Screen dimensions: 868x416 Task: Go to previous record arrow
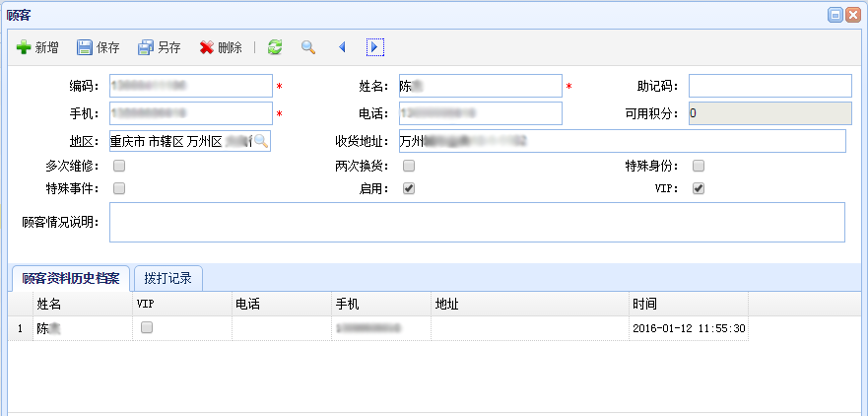pyautogui.click(x=342, y=47)
